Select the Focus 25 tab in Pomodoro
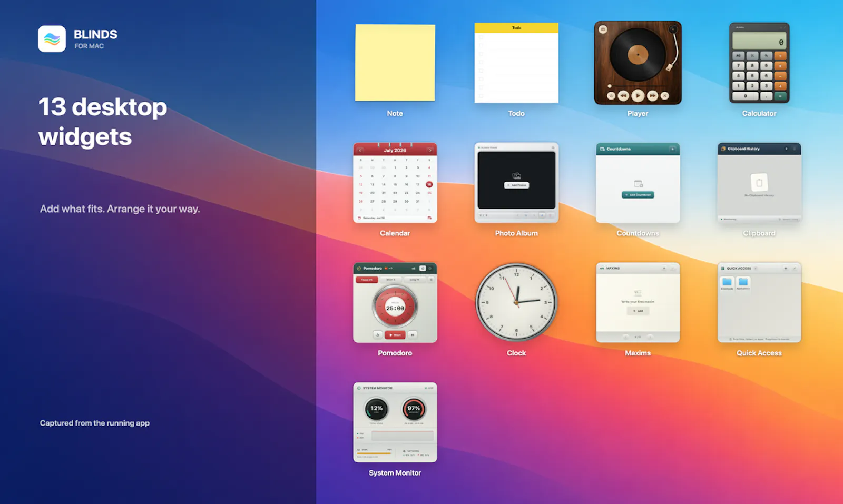This screenshot has width=843, height=504. pos(367,280)
